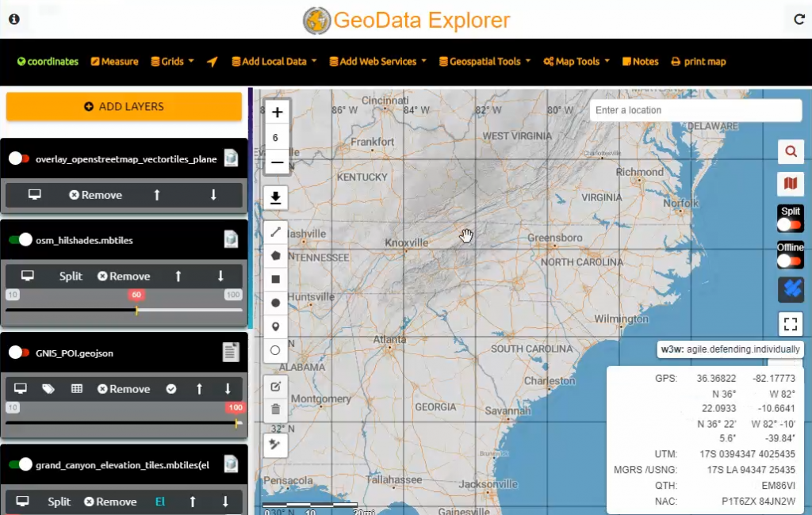
Task: Select the draw rectangle tool
Action: 275,280
